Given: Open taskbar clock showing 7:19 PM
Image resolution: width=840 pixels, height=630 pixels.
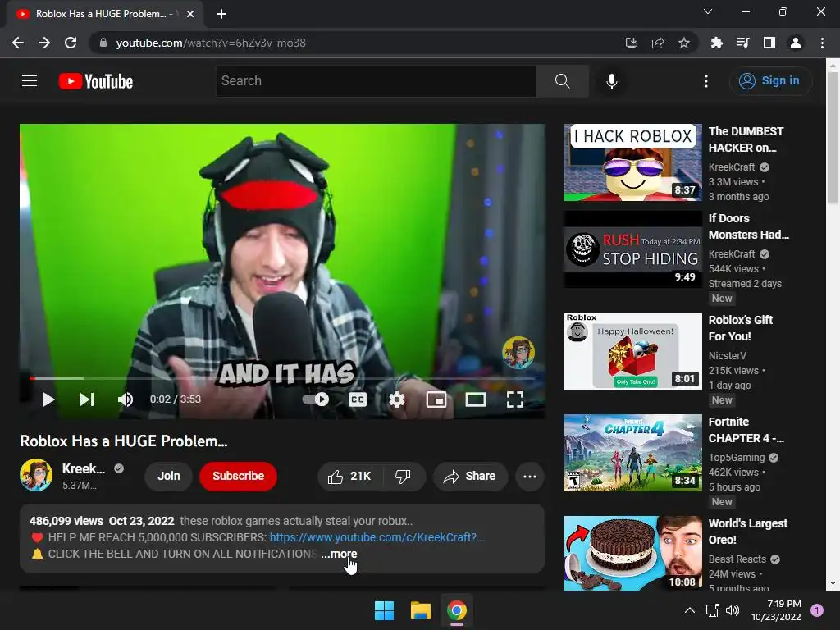Looking at the screenshot, I should pyautogui.click(x=776, y=610).
